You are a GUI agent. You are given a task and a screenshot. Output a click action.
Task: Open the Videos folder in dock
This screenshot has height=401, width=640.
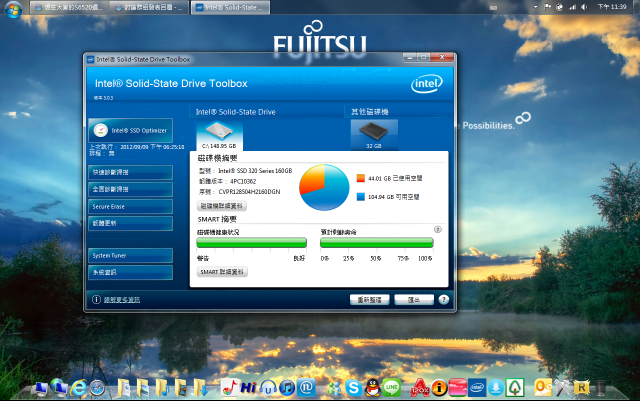tap(181, 388)
